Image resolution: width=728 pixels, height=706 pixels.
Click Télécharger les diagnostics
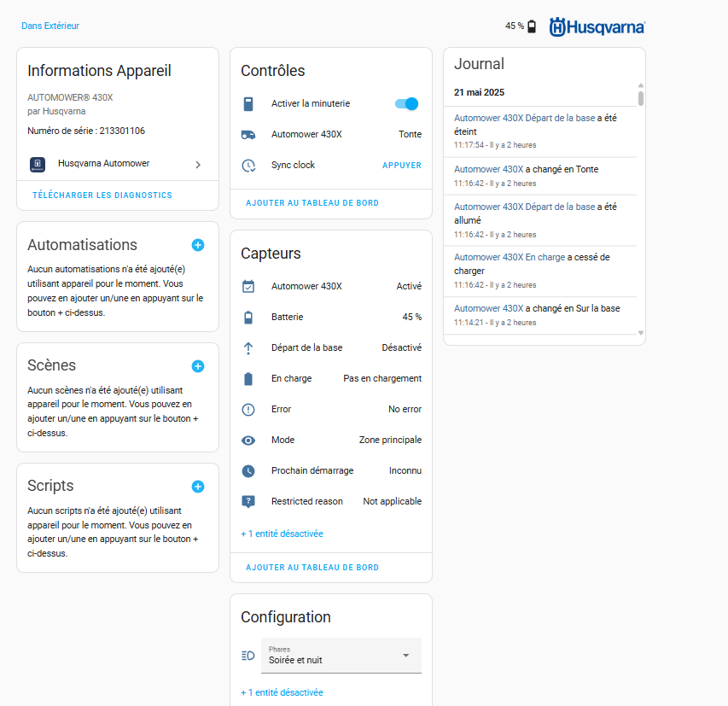102,195
